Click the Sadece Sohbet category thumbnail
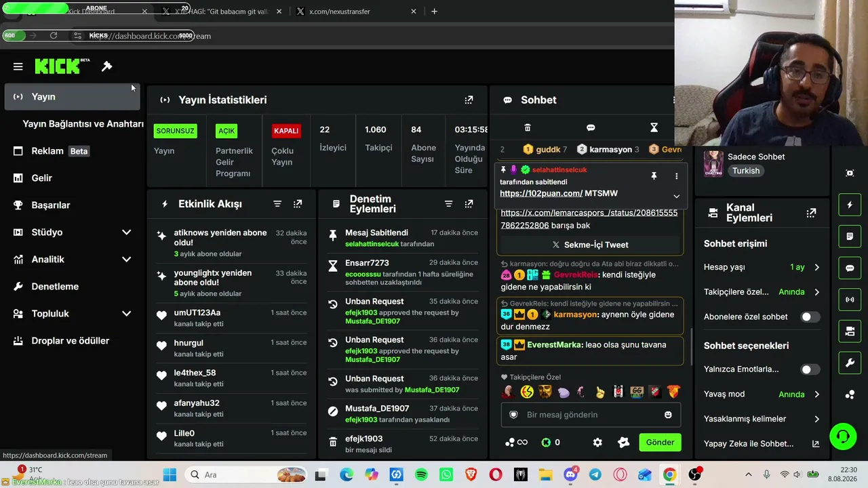The height and width of the screenshot is (488, 868). 713,163
